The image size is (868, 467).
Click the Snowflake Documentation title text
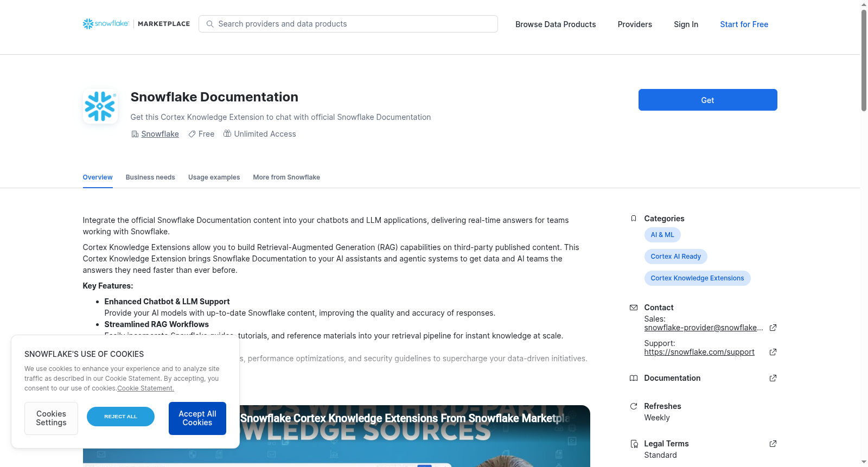click(214, 97)
